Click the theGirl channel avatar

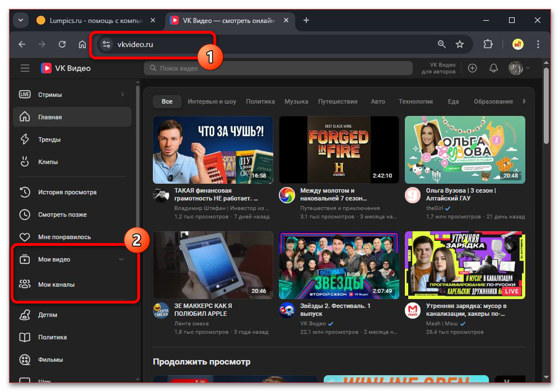tap(413, 195)
